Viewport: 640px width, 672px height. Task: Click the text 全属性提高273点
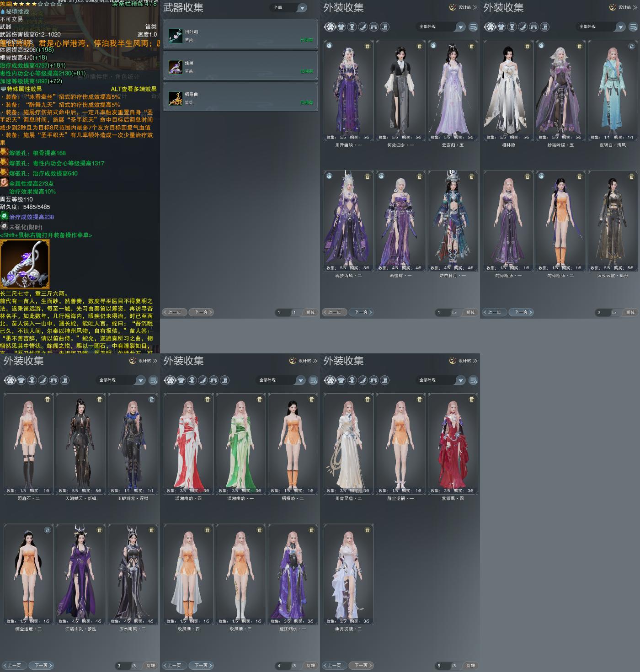click(x=32, y=184)
